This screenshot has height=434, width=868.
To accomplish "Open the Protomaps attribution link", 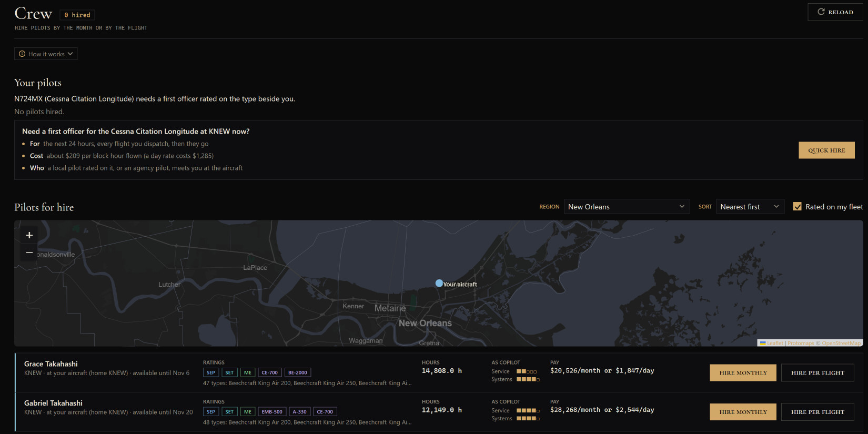I will pos(801,343).
